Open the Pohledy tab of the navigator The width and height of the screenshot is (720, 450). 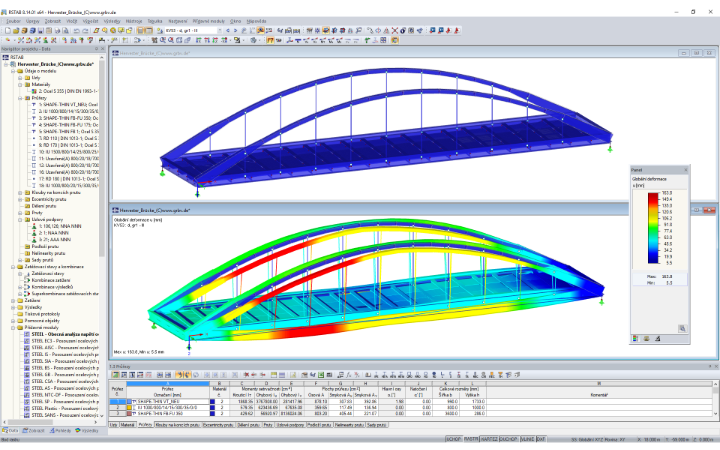click(60, 431)
